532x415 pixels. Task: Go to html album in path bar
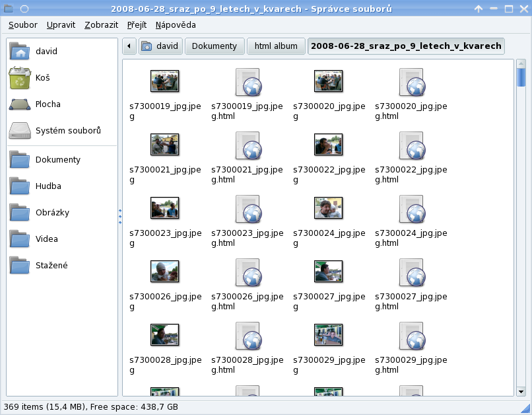pyautogui.click(x=276, y=46)
